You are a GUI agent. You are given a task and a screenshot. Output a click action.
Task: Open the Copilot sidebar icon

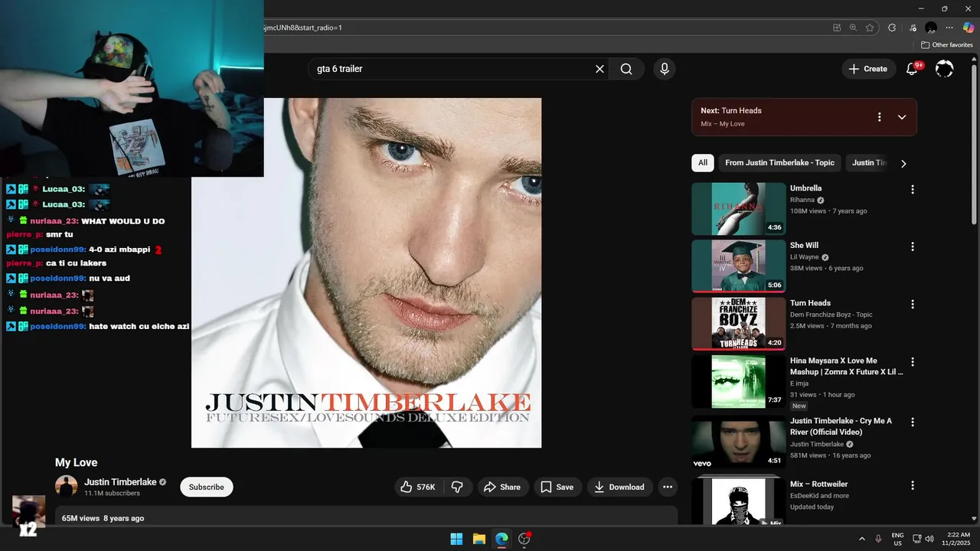(969, 28)
